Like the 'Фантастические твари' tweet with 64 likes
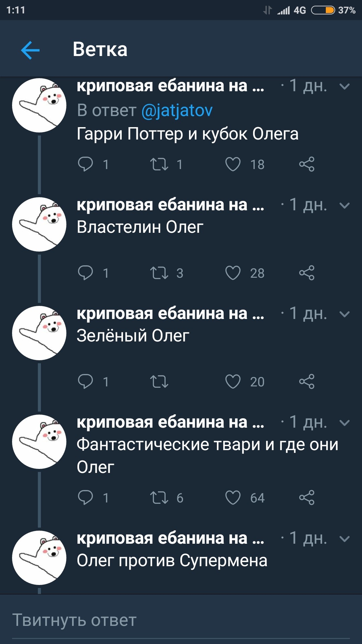The image size is (362, 644). (x=233, y=498)
